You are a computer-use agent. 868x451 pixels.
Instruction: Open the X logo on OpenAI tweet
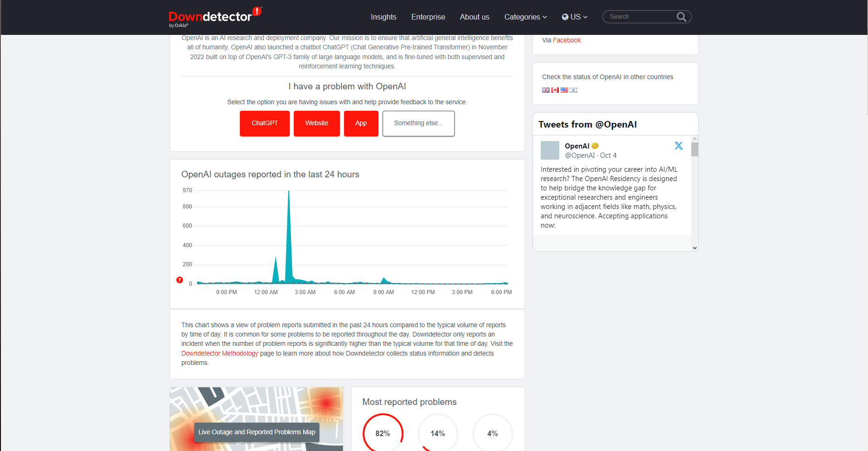[x=679, y=146]
